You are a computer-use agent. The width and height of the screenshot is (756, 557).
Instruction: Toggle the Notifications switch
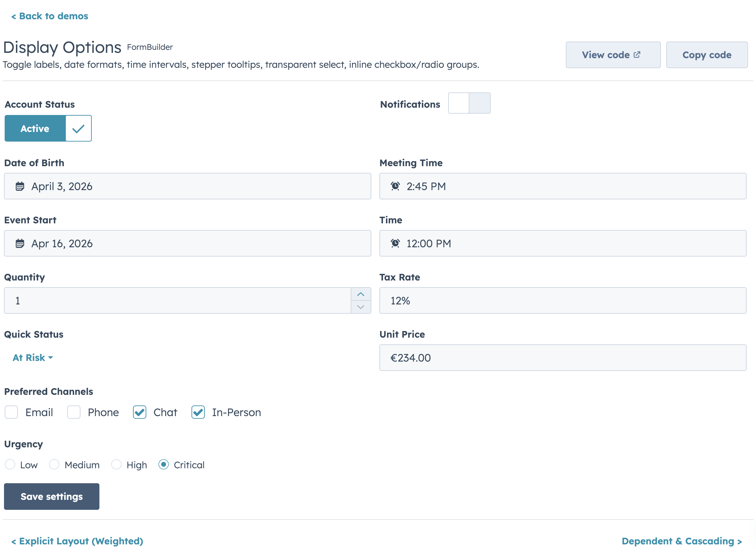(469, 103)
